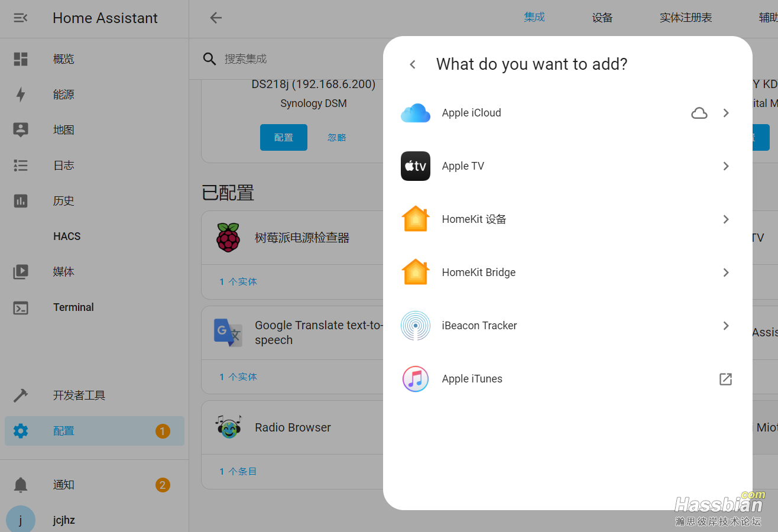Screen dimensions: 778x532
Task: Open the 概览 overview dashboard icon
Action: click(21, 59)
